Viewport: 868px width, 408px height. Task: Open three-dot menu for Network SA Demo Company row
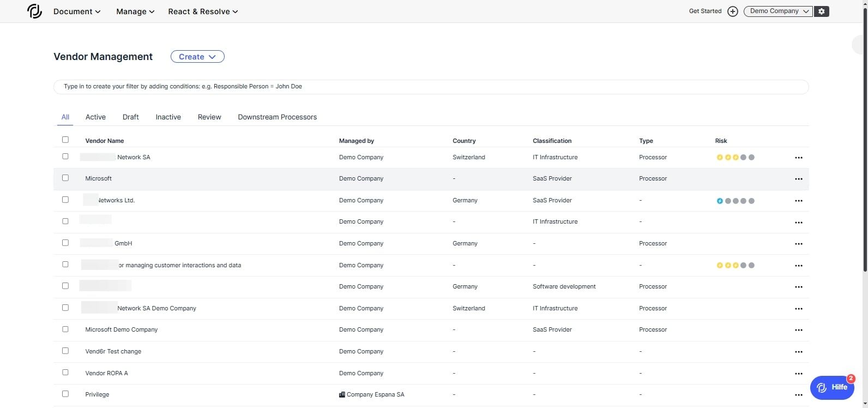799,309
